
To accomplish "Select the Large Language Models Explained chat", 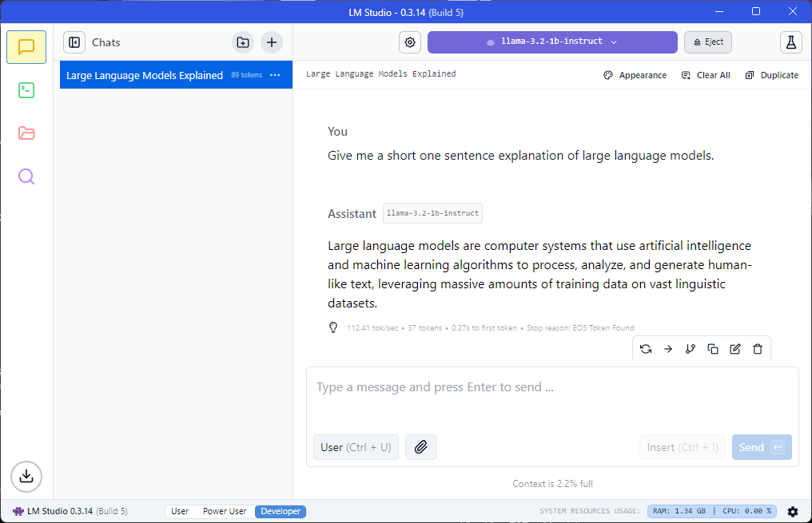I will click(144, 75).
